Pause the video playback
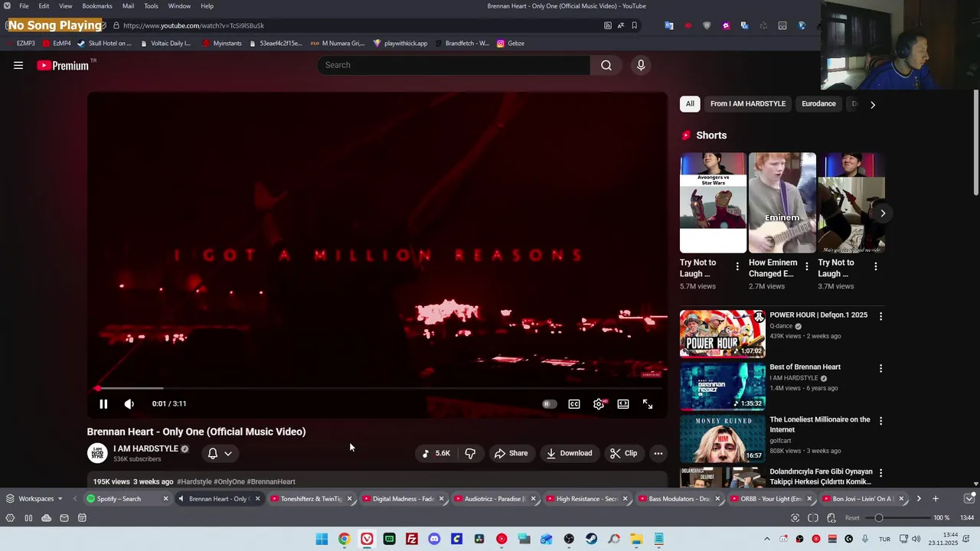Image resolution: width=980 pixels, height=551 pixels. pyautogui.click(x=103, y=404)
